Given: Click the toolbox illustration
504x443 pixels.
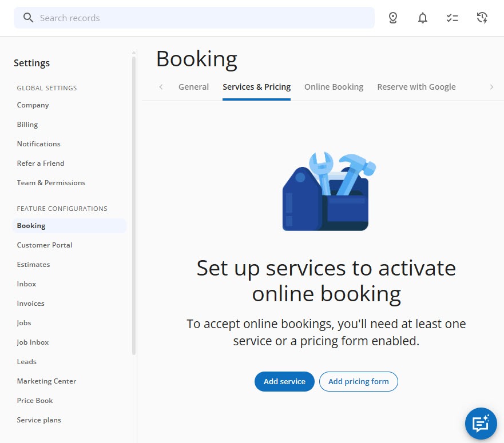Looking at the screenshot, I should [x=329, y=191].
